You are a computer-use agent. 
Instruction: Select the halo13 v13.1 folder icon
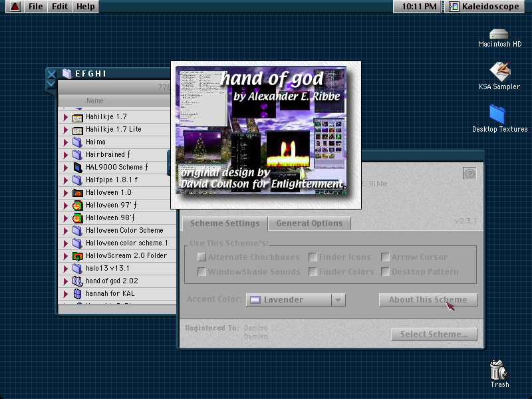78,269
